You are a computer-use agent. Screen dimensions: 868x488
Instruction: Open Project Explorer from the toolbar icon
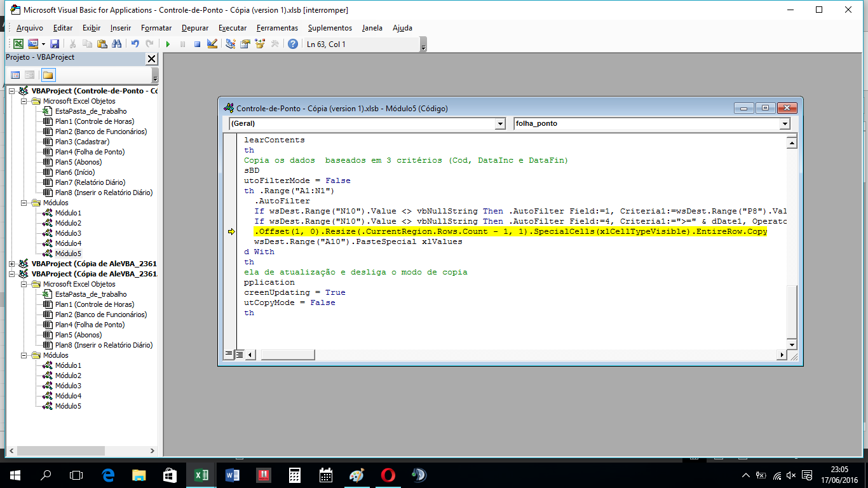click(x=230, y=44)
